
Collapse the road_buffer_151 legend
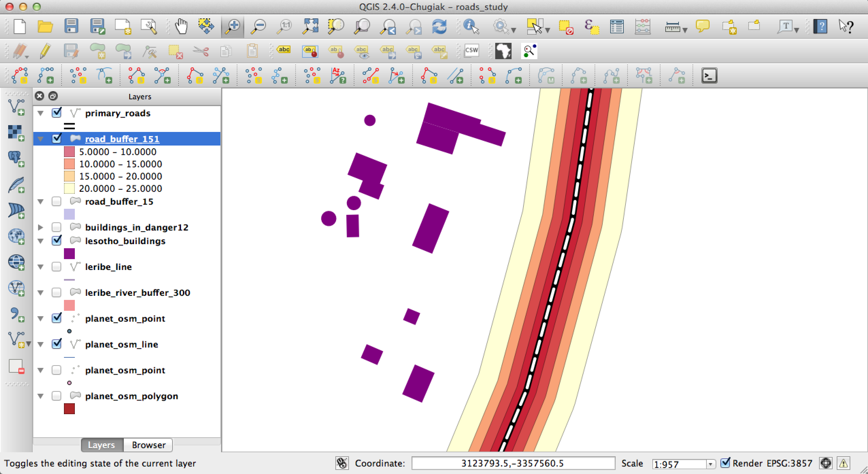[40, 139]
